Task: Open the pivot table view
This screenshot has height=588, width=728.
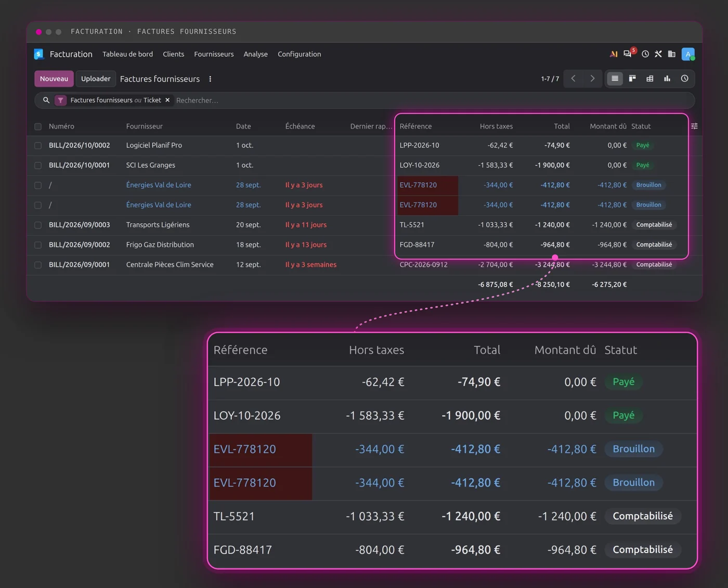Action: pyautogui.click(x=649, y=79)
